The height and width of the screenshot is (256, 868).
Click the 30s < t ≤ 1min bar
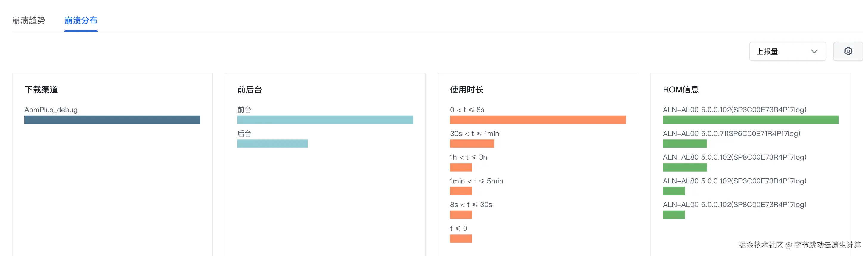coord(472,144)
